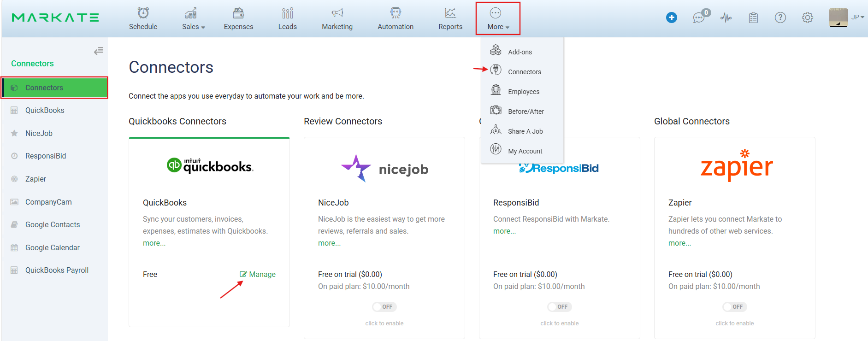Select My Account from More menu

tap(525, 151)
